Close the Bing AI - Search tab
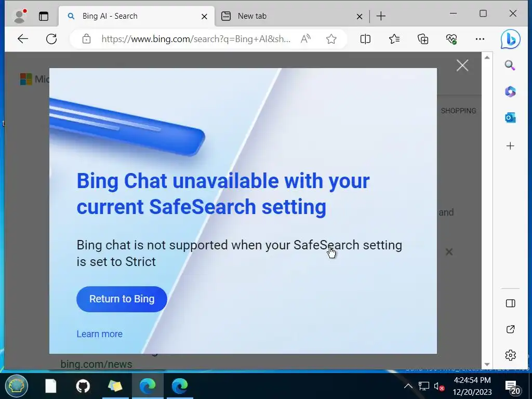This screenshot has width=532, height=399. pyautogui.click(x=204, y=16)
